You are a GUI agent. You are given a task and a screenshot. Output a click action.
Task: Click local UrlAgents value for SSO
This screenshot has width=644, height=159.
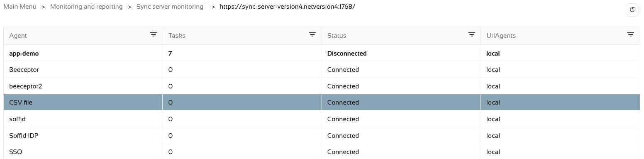[493, 152]
